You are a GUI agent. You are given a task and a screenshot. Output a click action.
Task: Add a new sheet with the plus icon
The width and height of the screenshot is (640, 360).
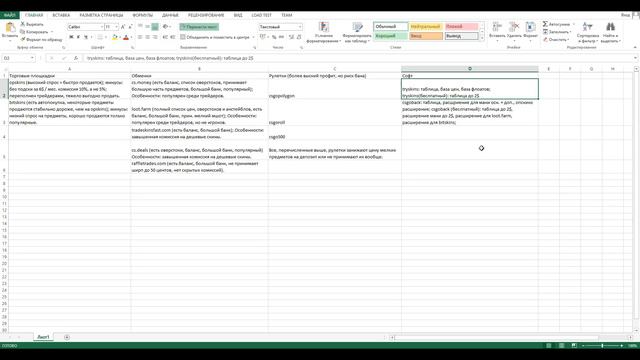[67, 337]
